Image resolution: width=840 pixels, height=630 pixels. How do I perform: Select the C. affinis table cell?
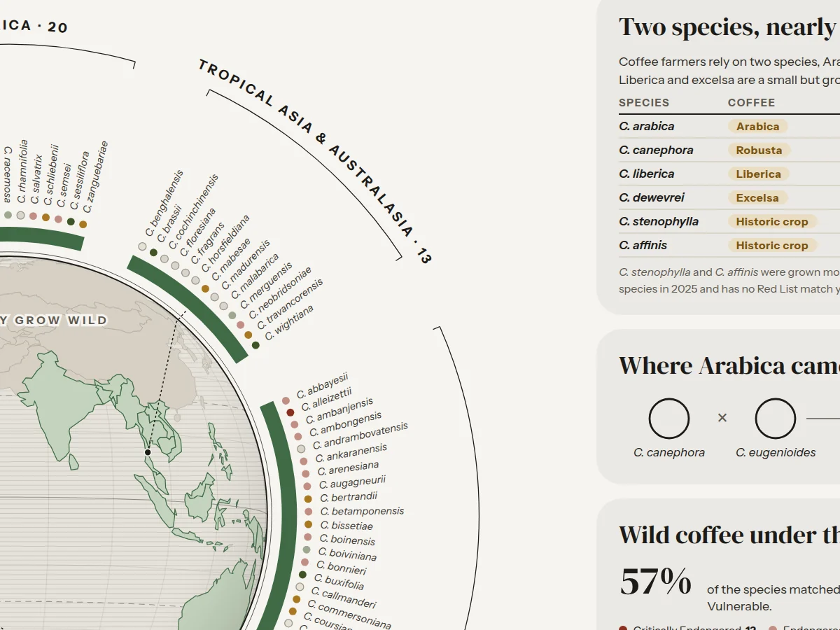tap(643, 246)
